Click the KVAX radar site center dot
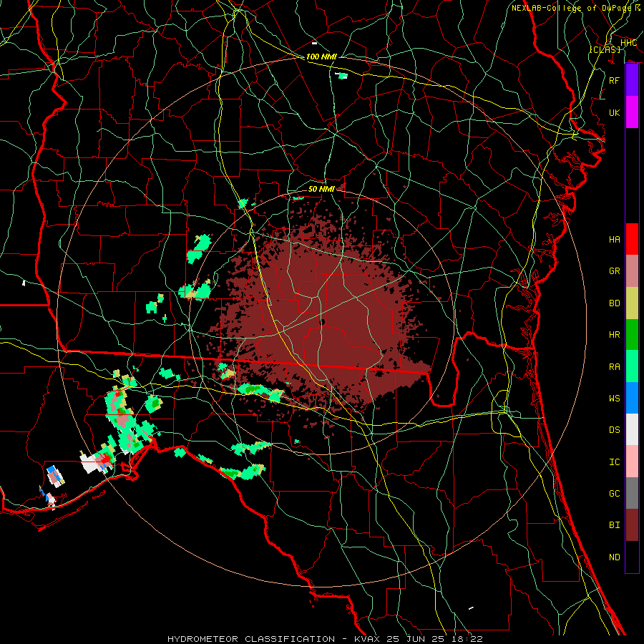The width and height of the screenshot is (644, 644). click(x=323, y=323)
